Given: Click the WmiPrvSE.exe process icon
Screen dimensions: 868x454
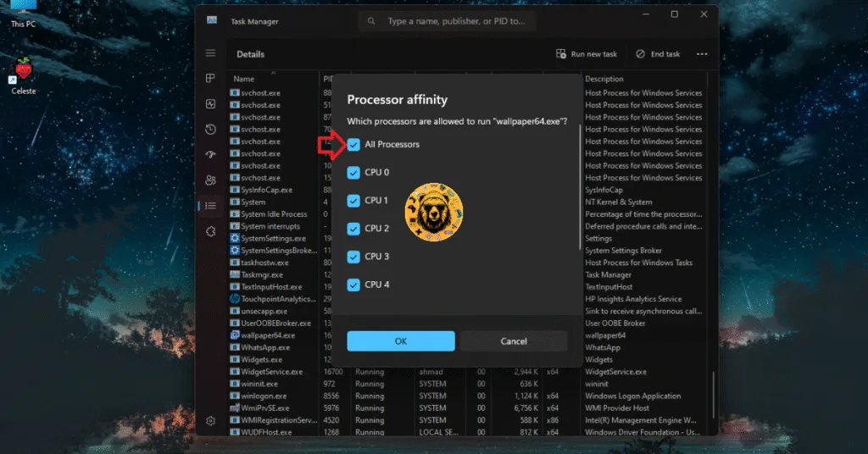Looking at the screenshot, I should pyautogui.click(x=235, y=407).
